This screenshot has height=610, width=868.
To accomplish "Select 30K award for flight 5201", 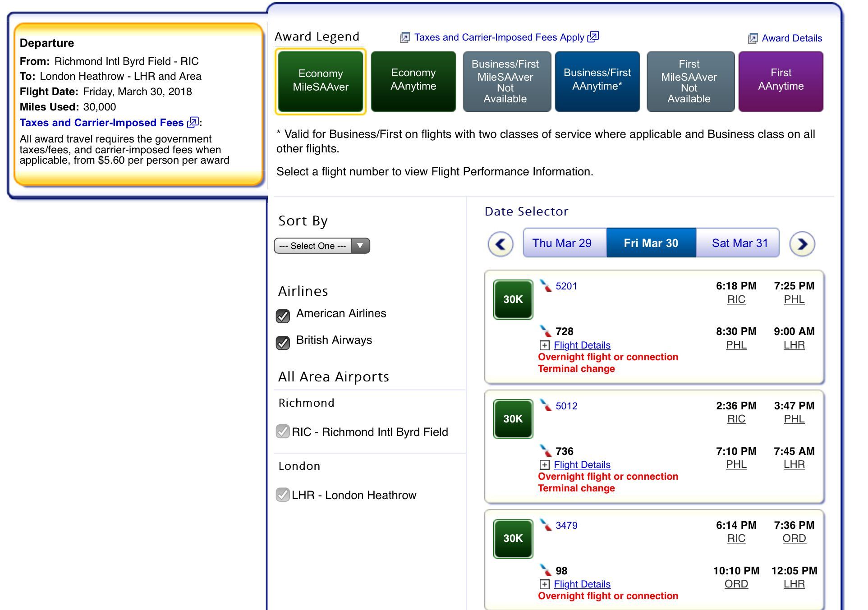I will click(x=513, y=299).
